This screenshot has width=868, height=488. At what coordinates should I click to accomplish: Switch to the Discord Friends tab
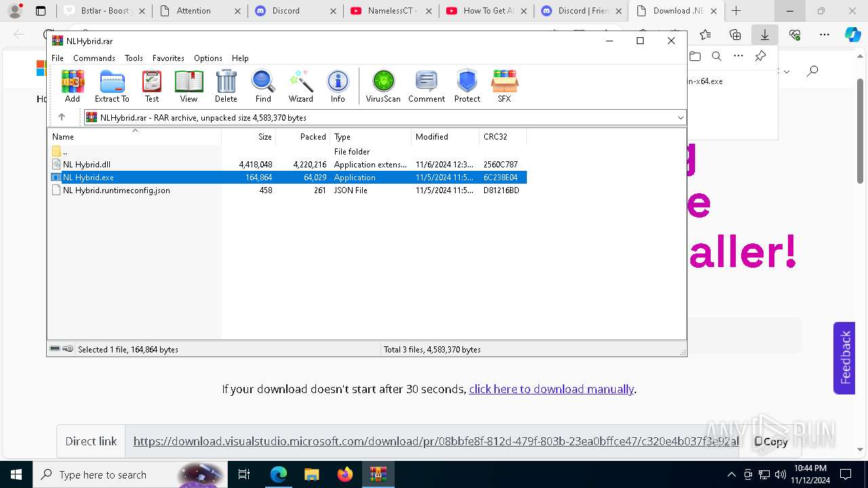click(x=582, y=11)
